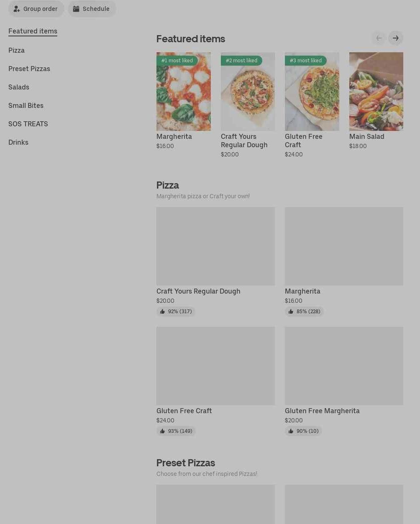Go to Salads category

click(x=19, y=87)
